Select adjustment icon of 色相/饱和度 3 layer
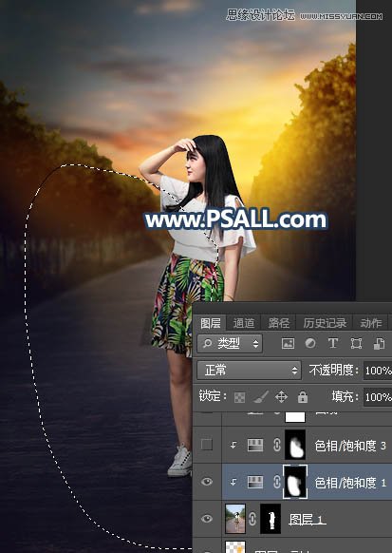 pyautogui.click(x=255, y=445)
